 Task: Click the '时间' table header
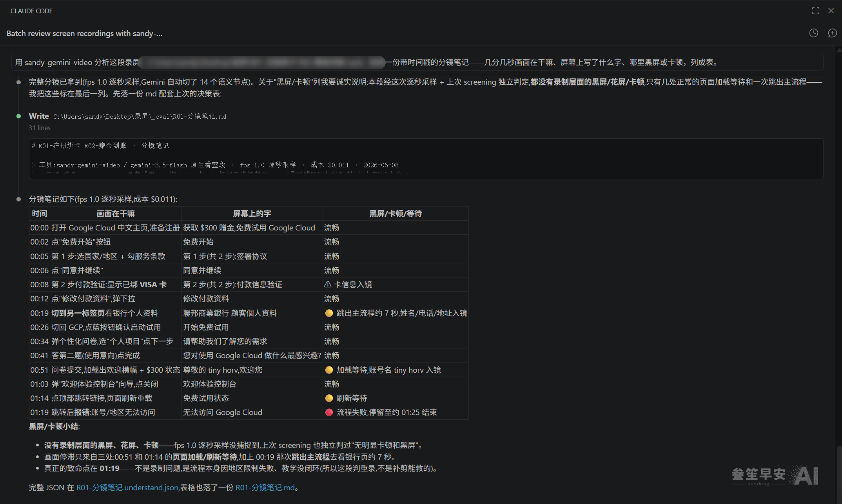[x=40, y=214]
